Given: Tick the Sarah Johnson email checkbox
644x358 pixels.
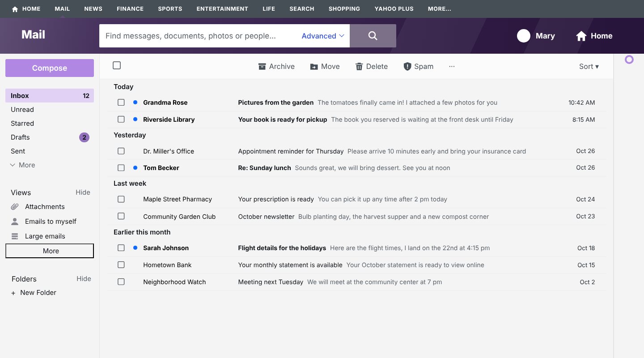Looking at the screenshot, I should 121,248.
